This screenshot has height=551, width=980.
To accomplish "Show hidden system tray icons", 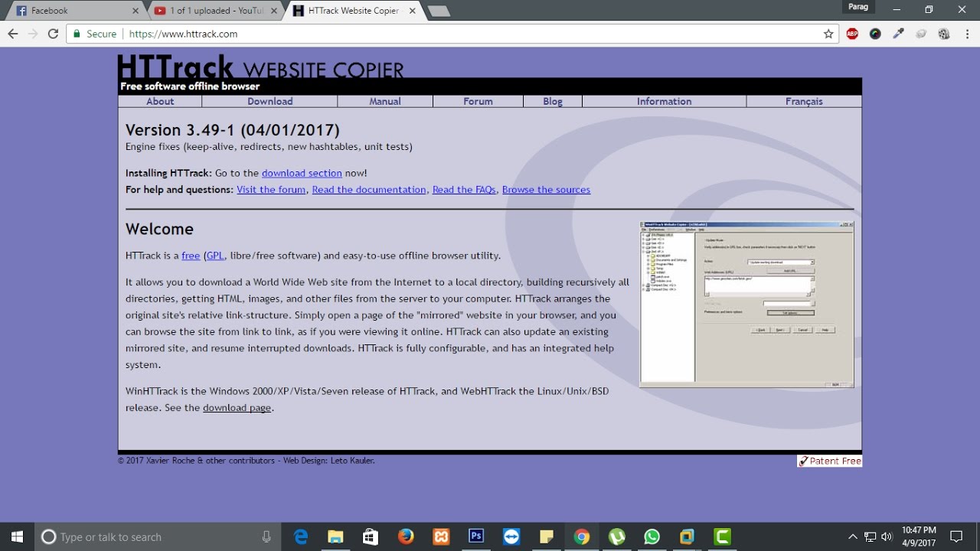I will click(x=853, y=536).
